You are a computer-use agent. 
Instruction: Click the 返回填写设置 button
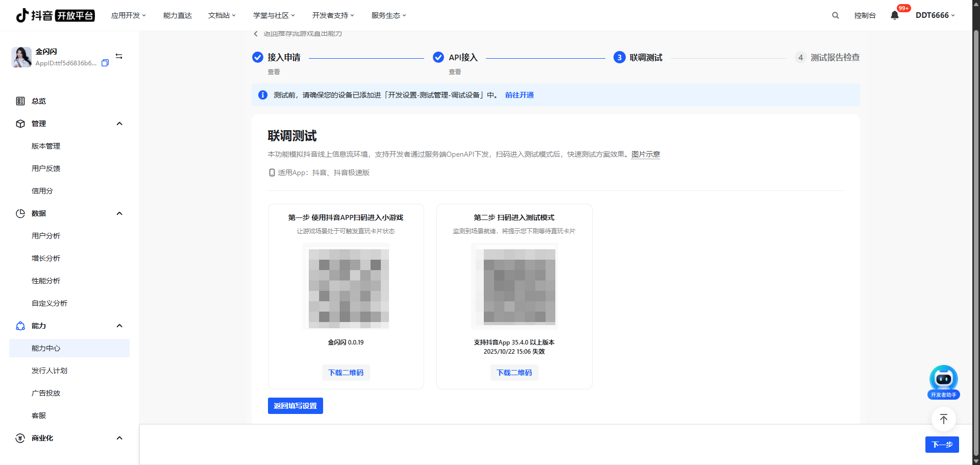point(295,406)
